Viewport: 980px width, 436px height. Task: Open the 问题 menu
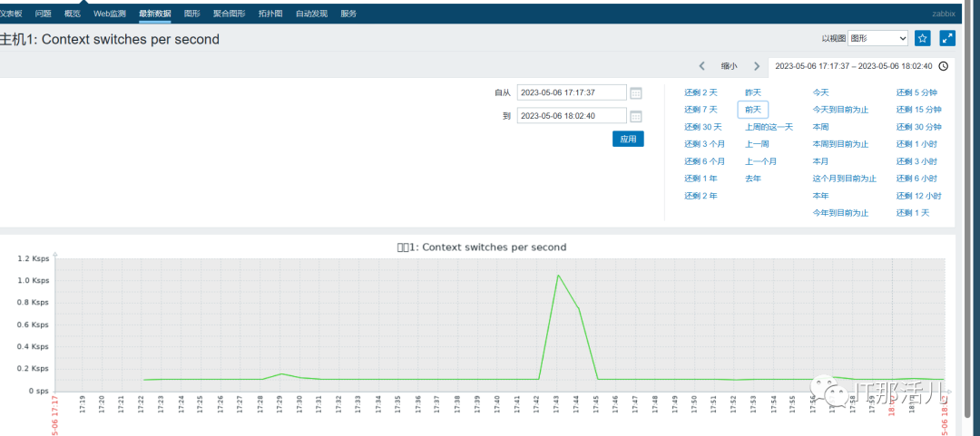(44, 13)
